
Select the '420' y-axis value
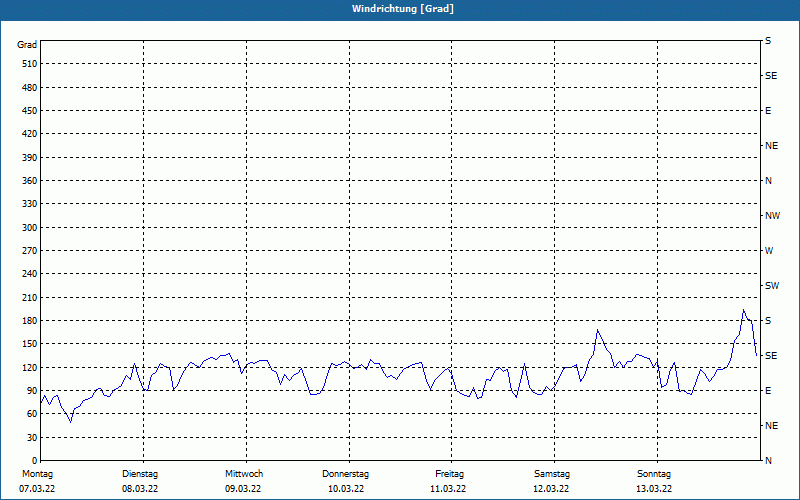[x=30, y=134]
